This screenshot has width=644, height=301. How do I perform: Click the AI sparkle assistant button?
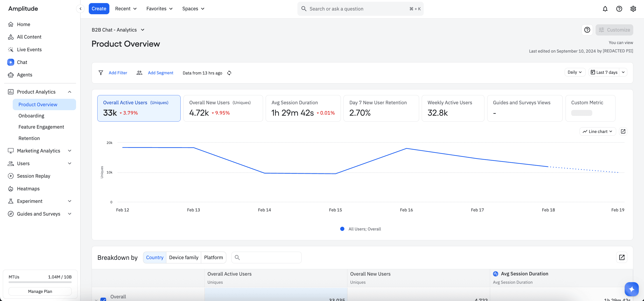[632, 289]
